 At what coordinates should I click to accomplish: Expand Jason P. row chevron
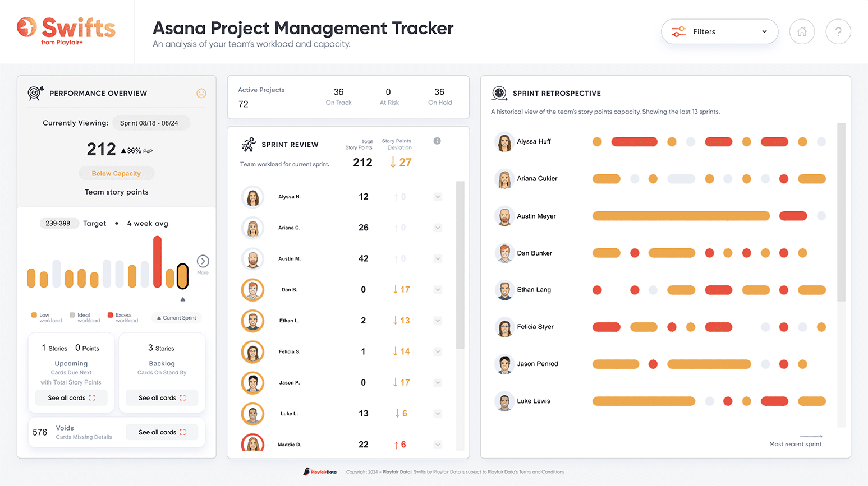(x=438, y=382)
